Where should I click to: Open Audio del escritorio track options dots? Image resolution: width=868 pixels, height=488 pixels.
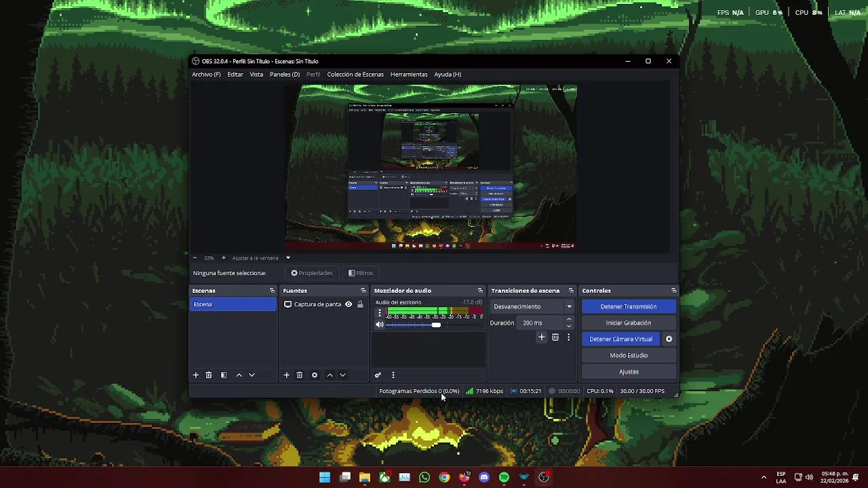tap(380, 314)
